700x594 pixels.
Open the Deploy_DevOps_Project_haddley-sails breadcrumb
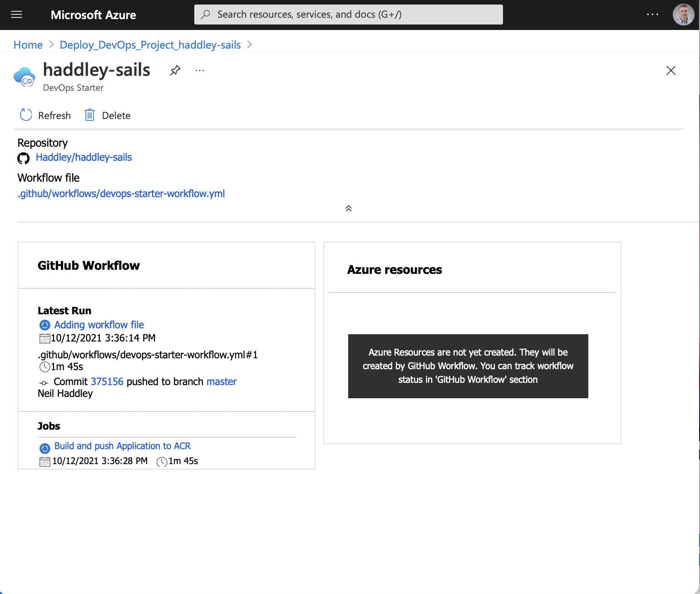[x=150, y=45]
